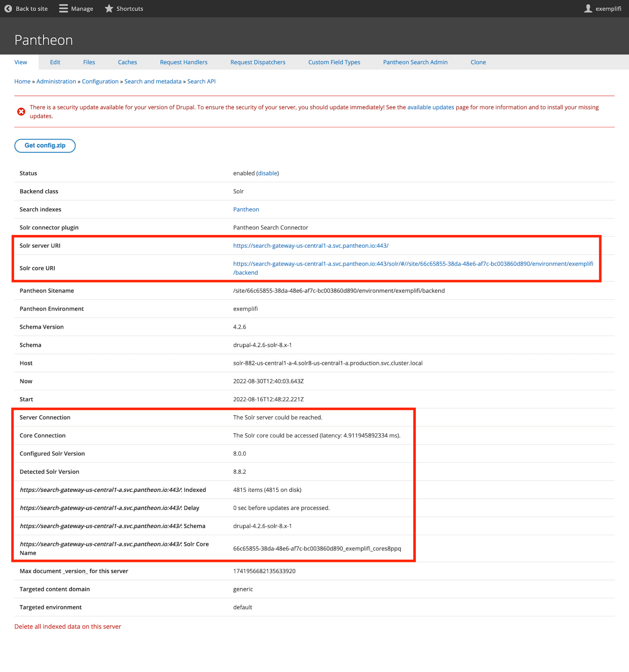Open the Shortcuts toolbar text
629x672 pixels.
pyautogui.click(x=130, y=8)
